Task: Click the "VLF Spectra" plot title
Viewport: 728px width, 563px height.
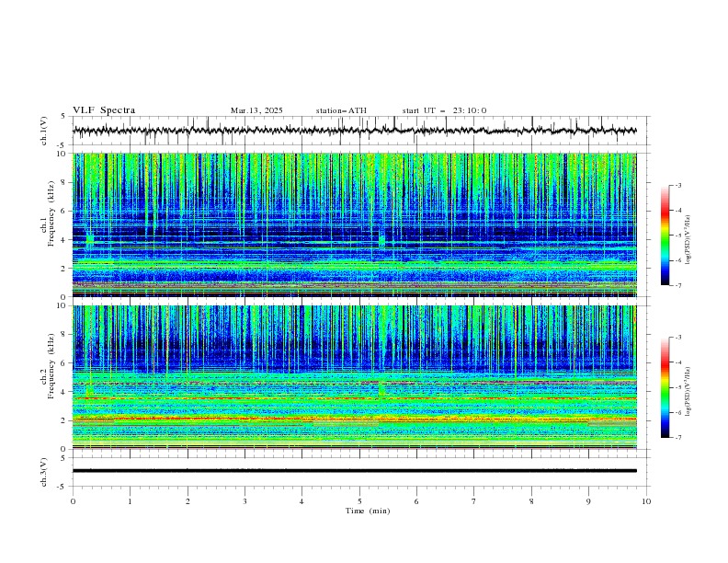Action: tap(104, 110)
